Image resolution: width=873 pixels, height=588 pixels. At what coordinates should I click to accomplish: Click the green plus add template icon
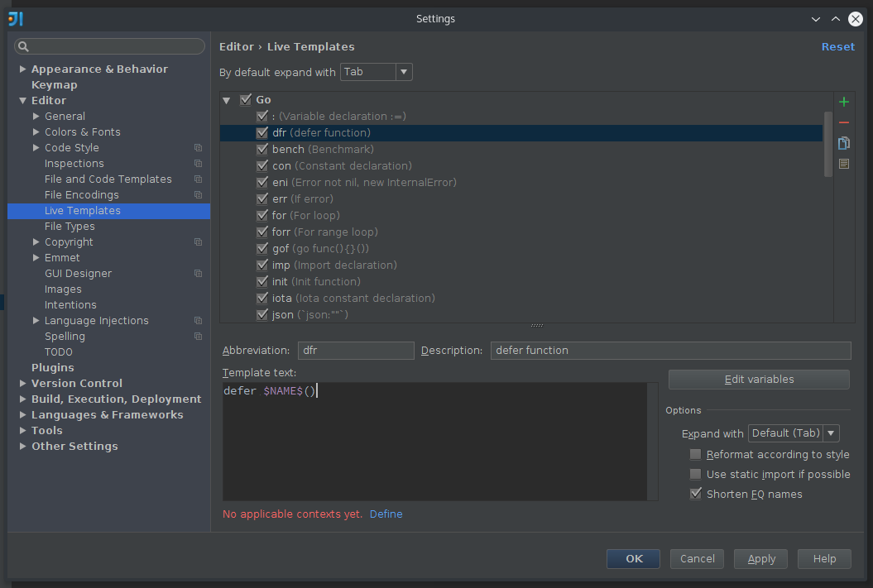point(843,102)
